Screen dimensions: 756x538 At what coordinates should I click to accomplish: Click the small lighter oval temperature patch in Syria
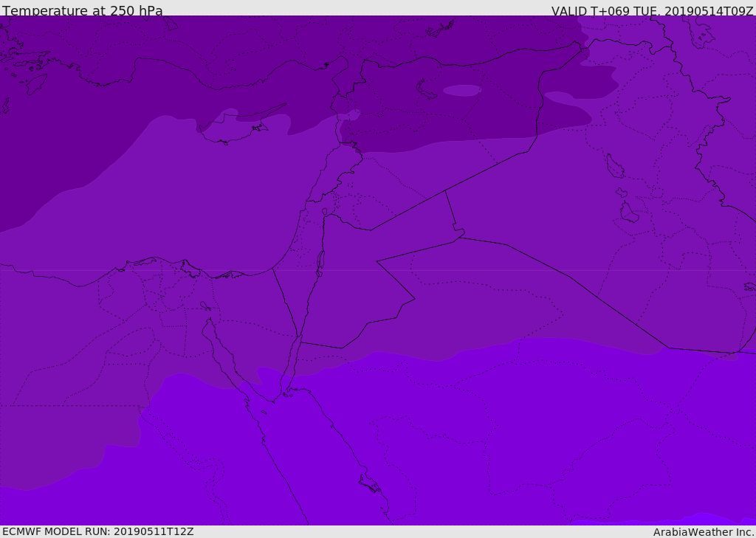coord(462,90)
